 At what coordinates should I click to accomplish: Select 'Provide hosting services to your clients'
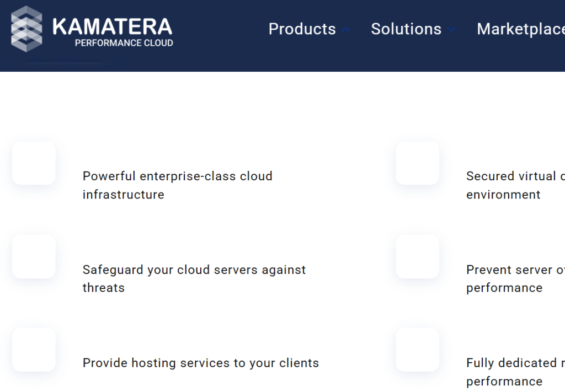coord(201,363)
